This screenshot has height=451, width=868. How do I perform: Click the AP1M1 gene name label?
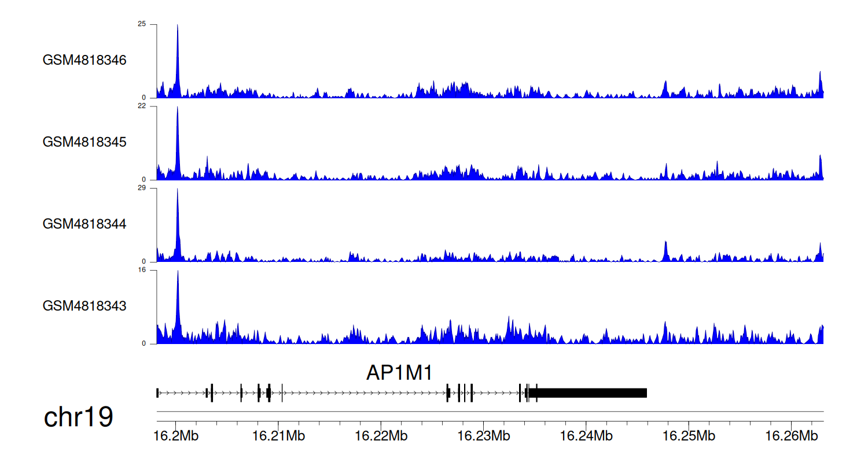399,373
